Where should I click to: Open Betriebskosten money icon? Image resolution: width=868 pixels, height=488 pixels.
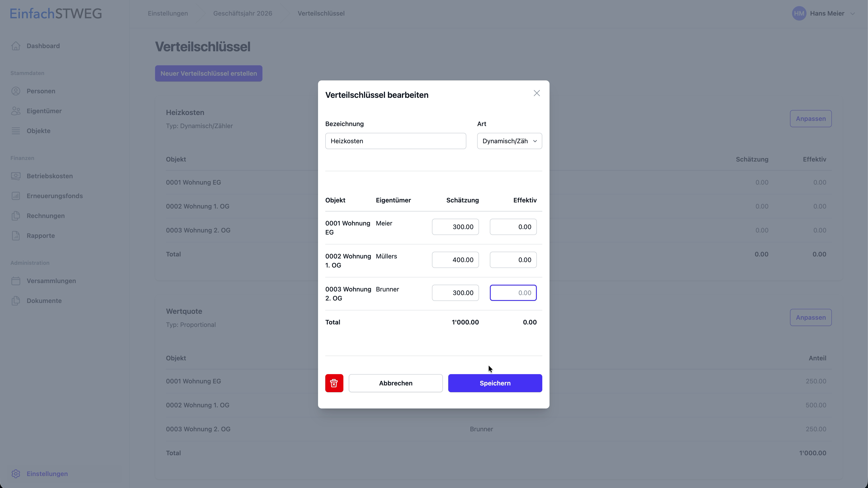tap(16, 176)
